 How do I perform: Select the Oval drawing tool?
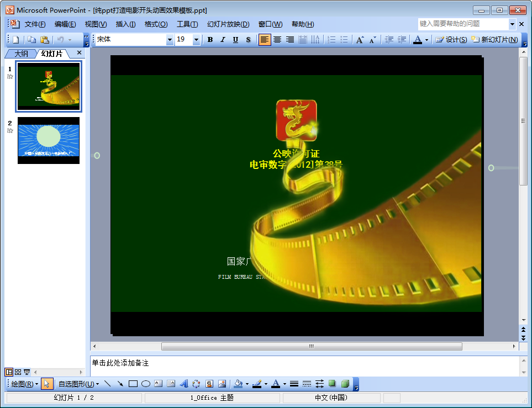pos(145,384)
